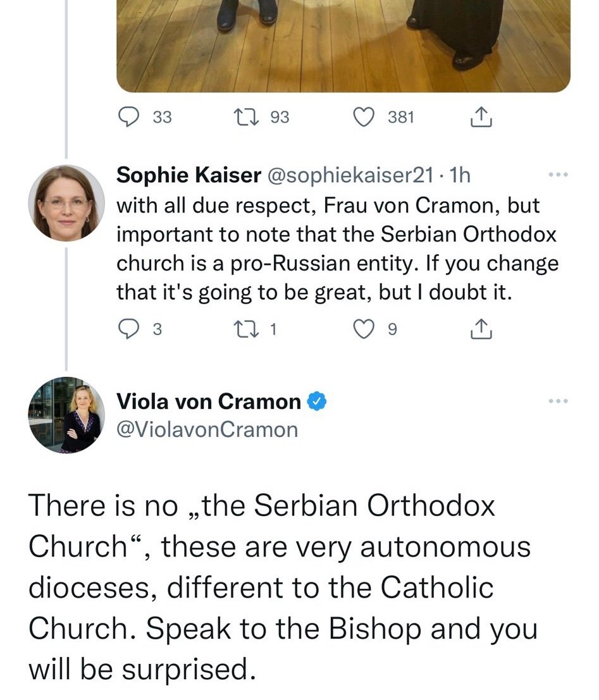Image resolution: width=599 pixels, height=700 pixels.
Task: Retweet Sophie Kaiser's tweet
Action: coord(246,329)
